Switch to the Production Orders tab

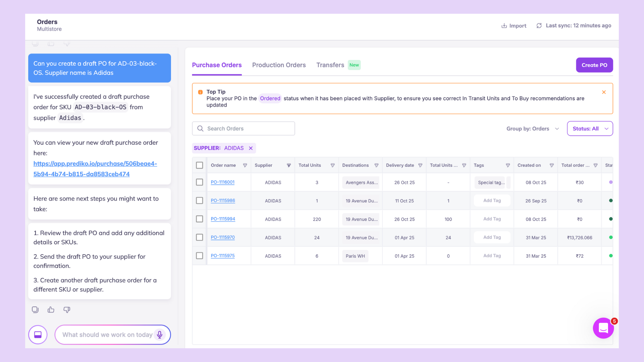pyautogui.click(x=279, y=65)
